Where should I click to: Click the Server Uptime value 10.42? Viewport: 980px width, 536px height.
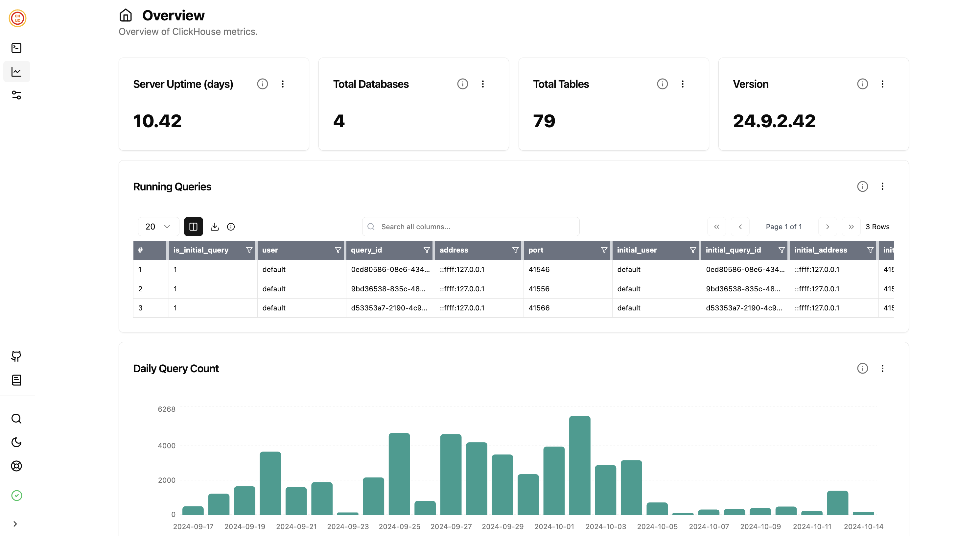[157, 121]
